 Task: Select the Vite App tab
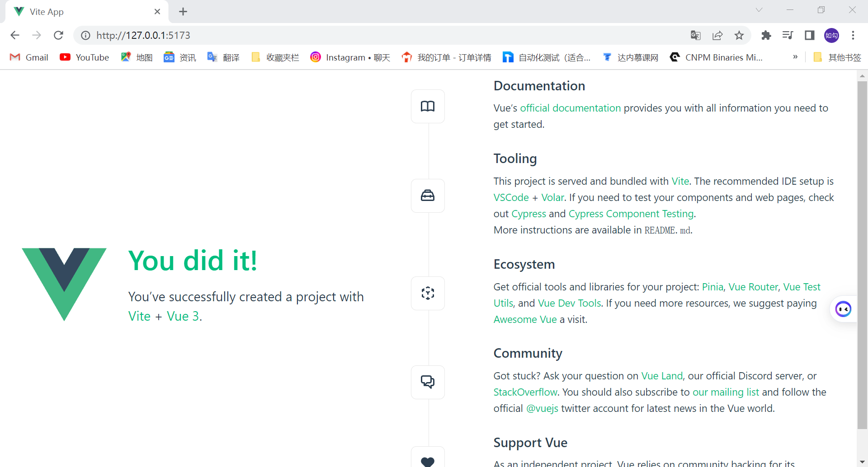point(86,12)
